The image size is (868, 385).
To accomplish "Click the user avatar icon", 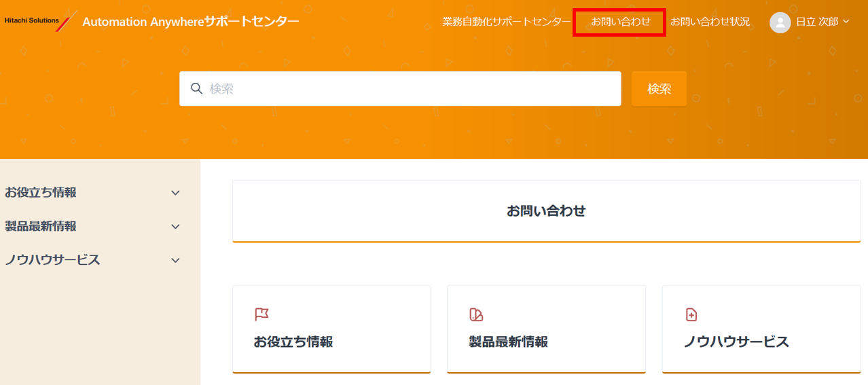I will point(780,22).
